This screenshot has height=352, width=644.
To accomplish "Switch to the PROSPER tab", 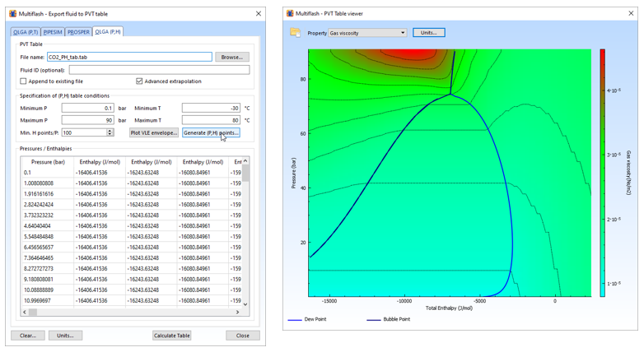I will tap(78, 32).
